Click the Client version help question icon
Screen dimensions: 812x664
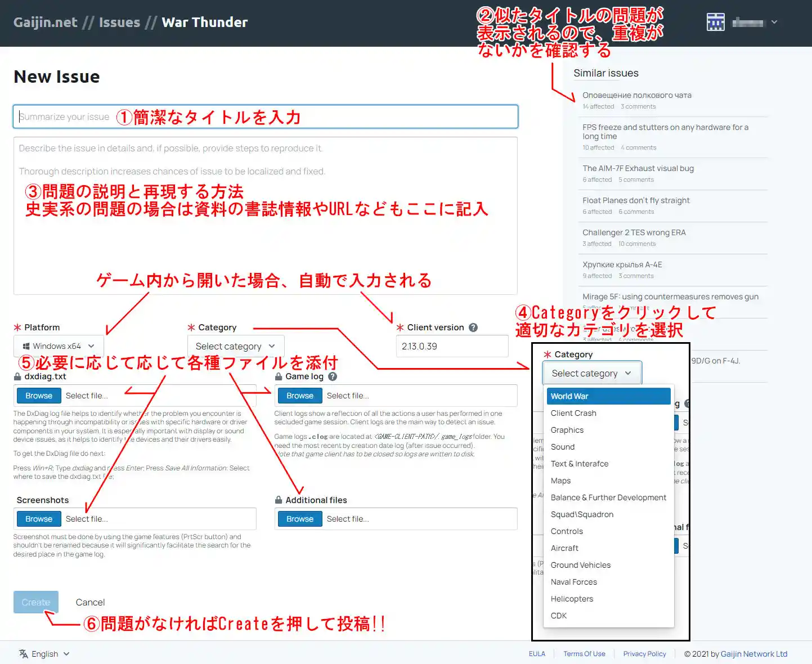(473, 327)
